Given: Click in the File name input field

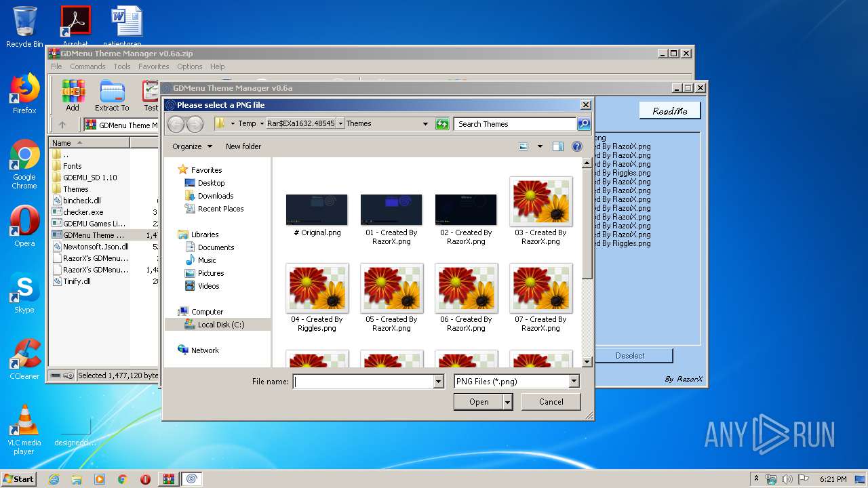Looking at the screenshot, I should coord(363,382).
